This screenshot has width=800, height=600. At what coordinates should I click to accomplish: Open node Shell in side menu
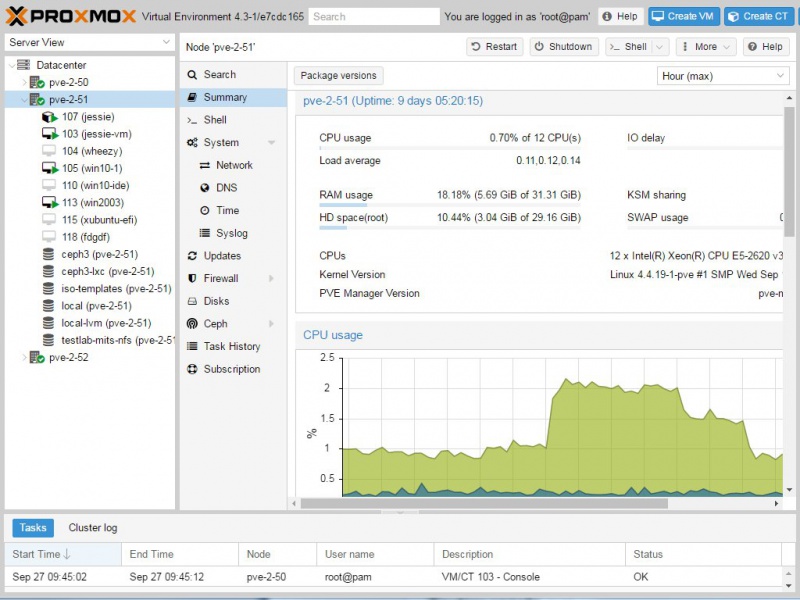point(215,120)
